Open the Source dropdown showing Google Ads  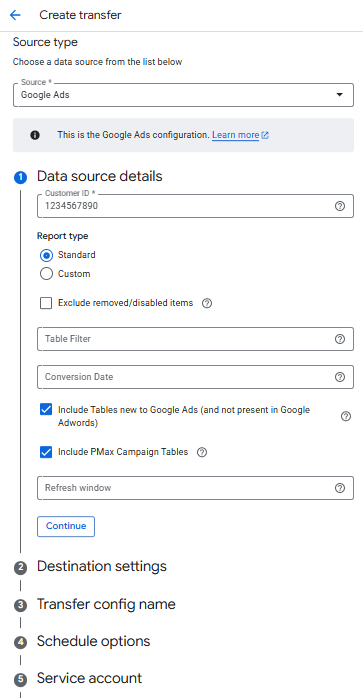click(184, 95)
